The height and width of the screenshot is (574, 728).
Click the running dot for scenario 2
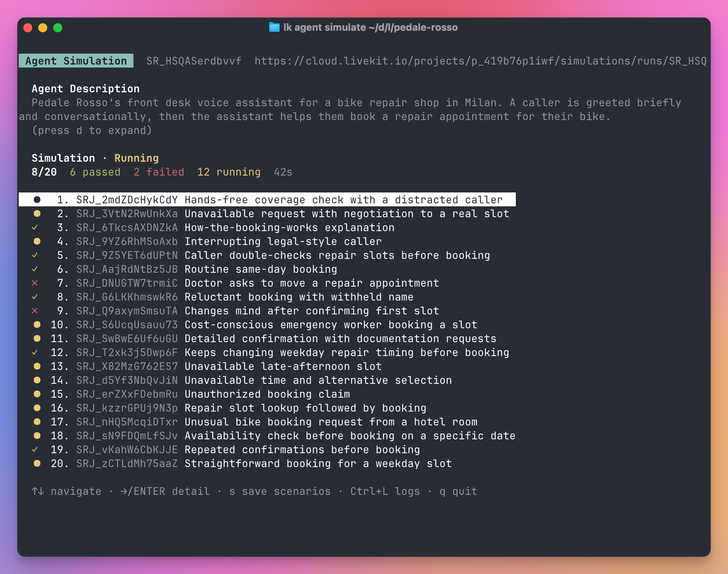coord(37,213)
